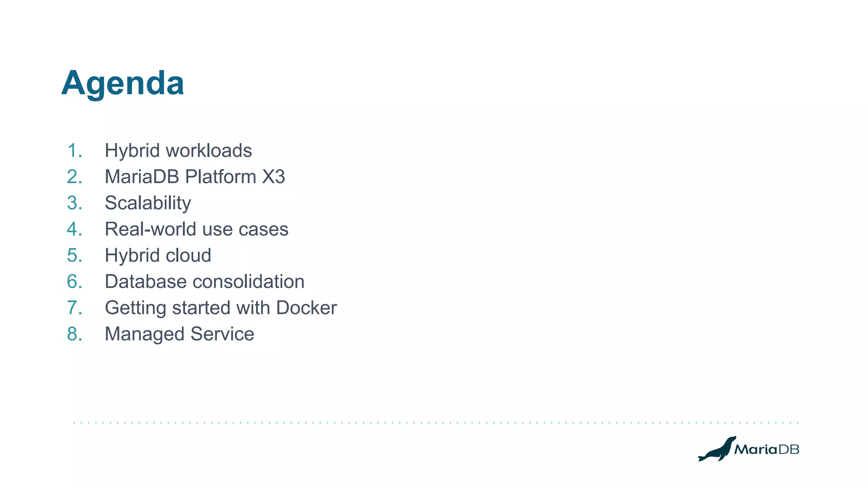Viewport: 868px width, 488px height.
Task: Click list number 1 beside Hybrid workloads
Action: pyautogui.click(x=75, y=151)
